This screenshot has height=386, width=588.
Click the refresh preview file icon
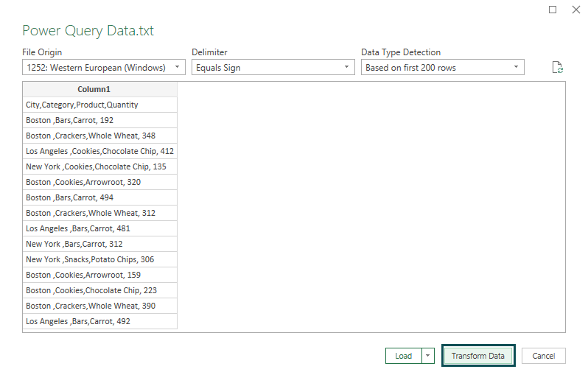(x=558, y=68)
